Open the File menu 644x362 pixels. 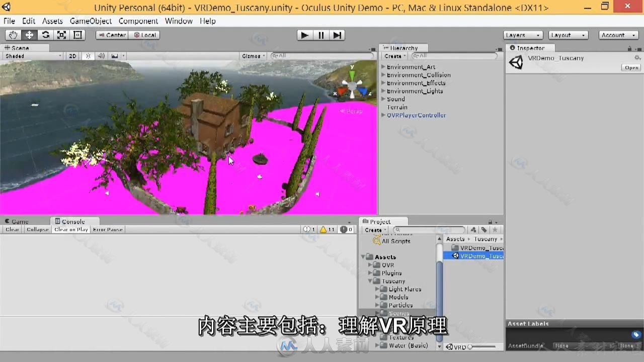(x=9, y=21)
